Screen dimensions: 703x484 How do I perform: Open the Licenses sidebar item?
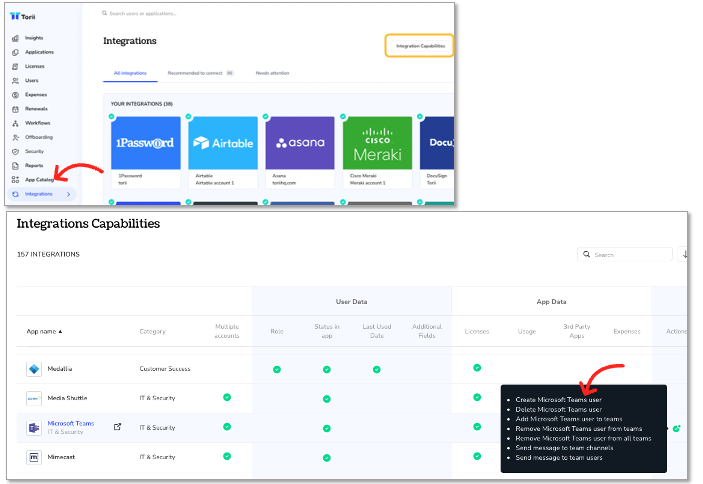35,66
